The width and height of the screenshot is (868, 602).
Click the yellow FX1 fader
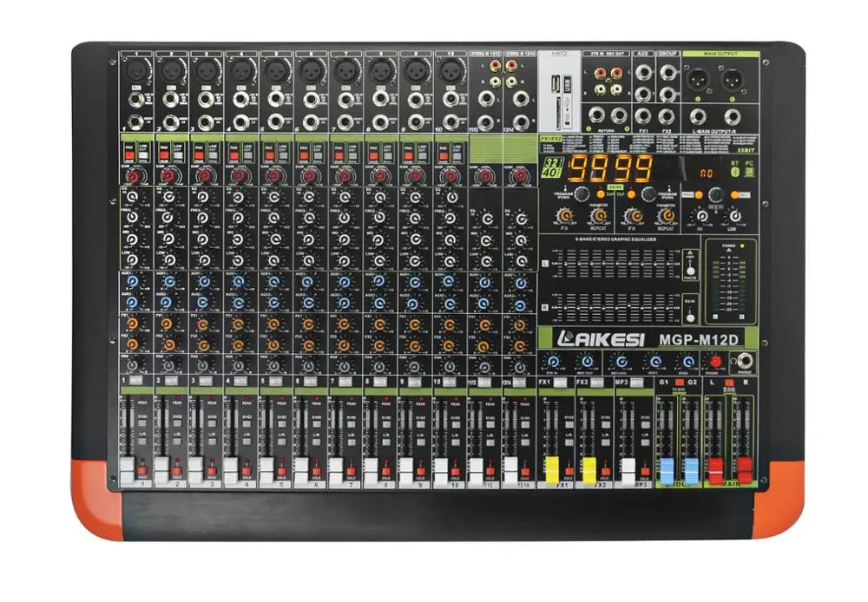click(x=551, y=469)
